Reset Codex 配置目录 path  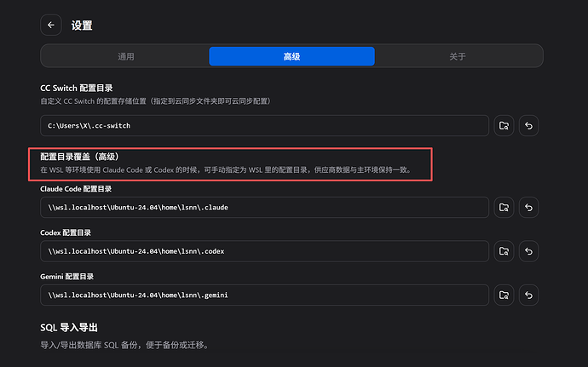pos(528,251)
